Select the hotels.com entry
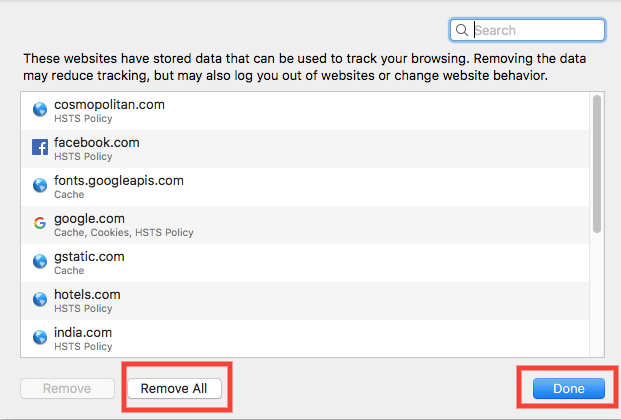This screenshot has width=621, height=420. pyautogui.click(x=305, y=301)
